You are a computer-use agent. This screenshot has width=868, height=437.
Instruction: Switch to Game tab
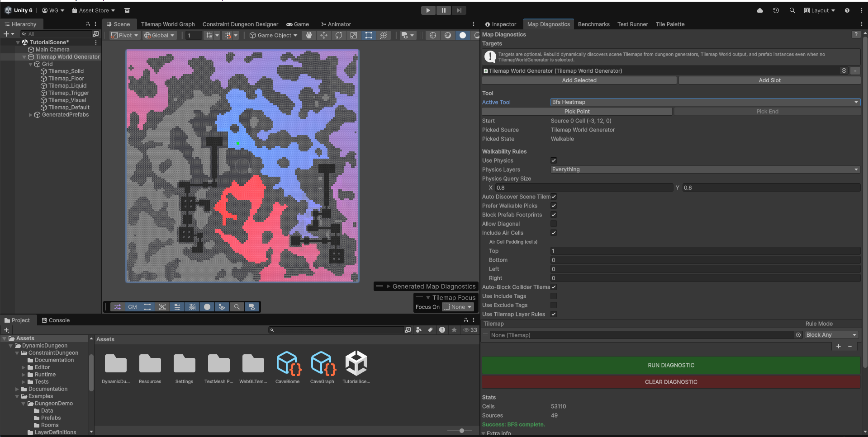[x=298, y=24]
